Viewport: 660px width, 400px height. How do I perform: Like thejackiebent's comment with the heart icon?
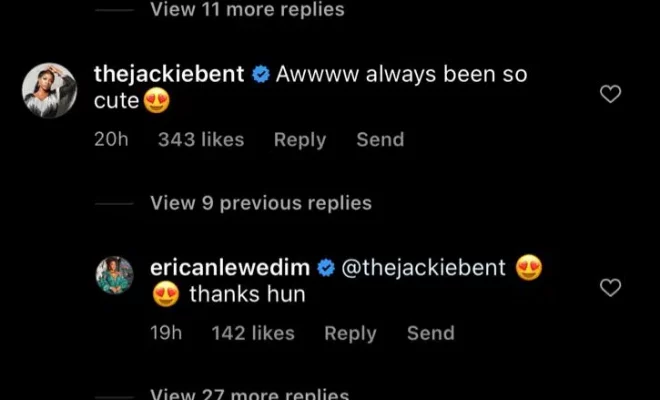click(610, 94)
